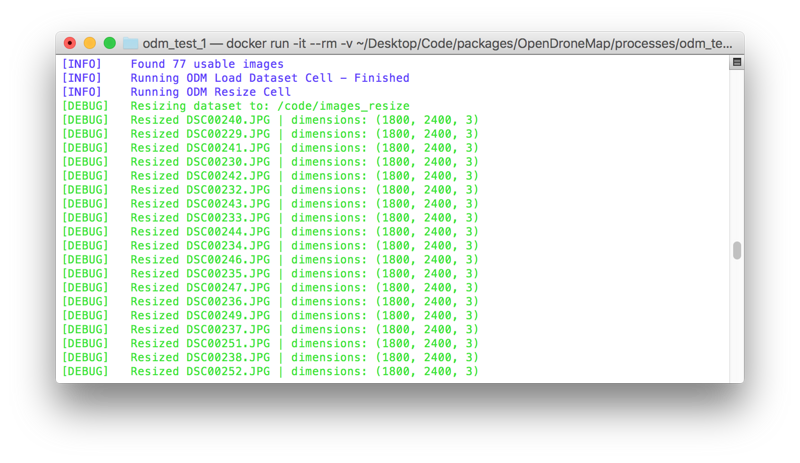Image resolution: width=800 pixels, height=463 pixels.
Task: Click the Running ODM Resize Cell line
Action: tap(176, 92)
